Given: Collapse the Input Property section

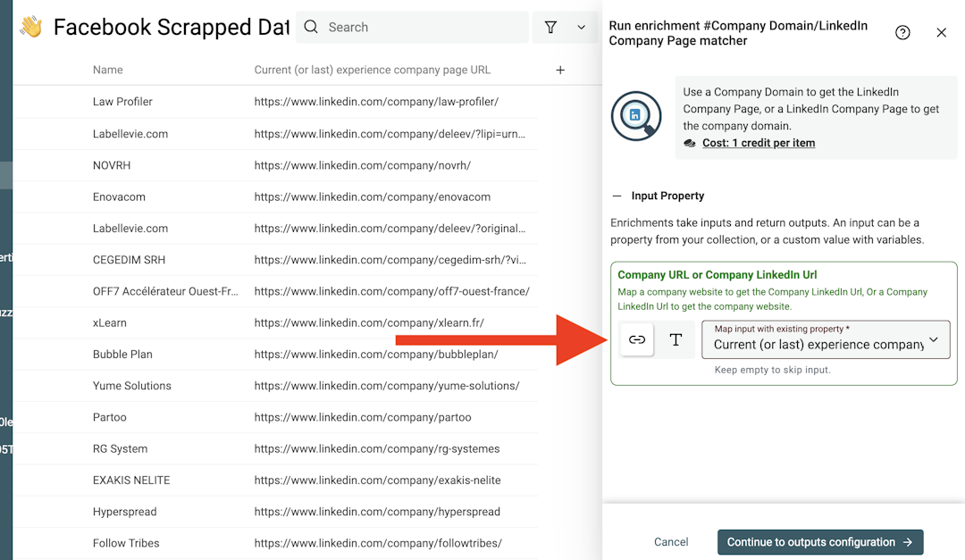Looking at the screenshot, I should click(x=618, y=195).
